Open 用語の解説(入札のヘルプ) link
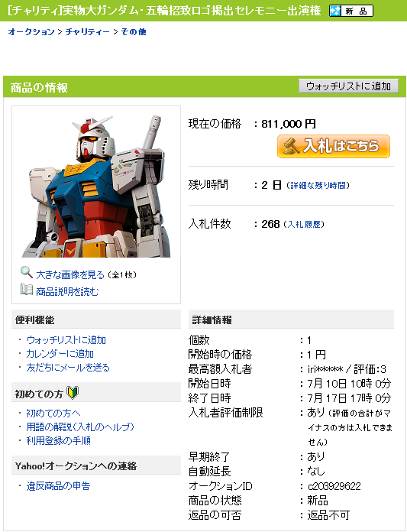The width and height of the screenshot is (407, 532). (x=80, y=427)
